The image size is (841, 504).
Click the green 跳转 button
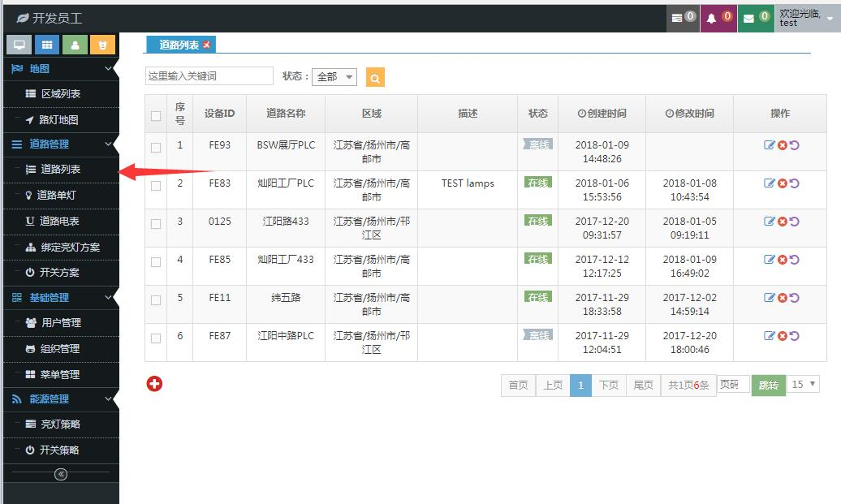click(x=768, y=386)
